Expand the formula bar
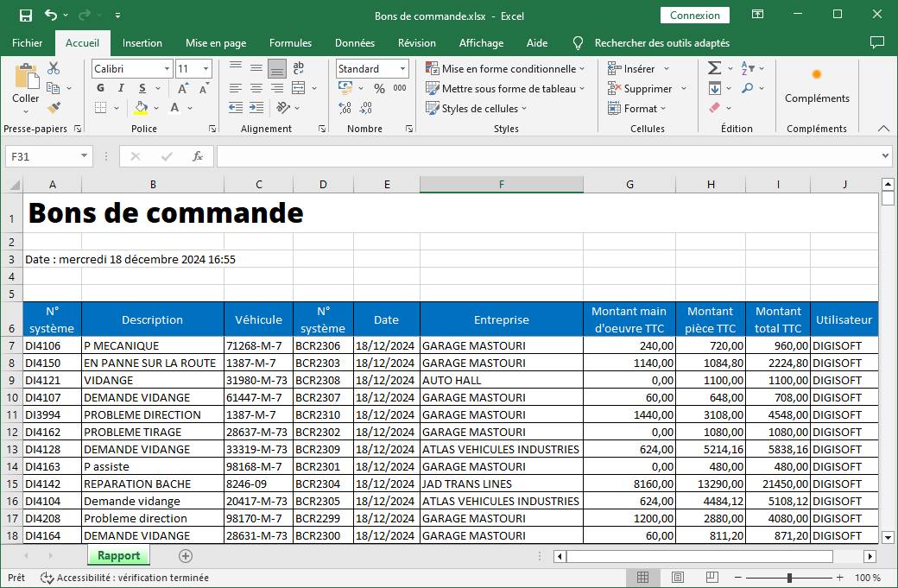This screenshot has height=588, width=898. (885, 155)
